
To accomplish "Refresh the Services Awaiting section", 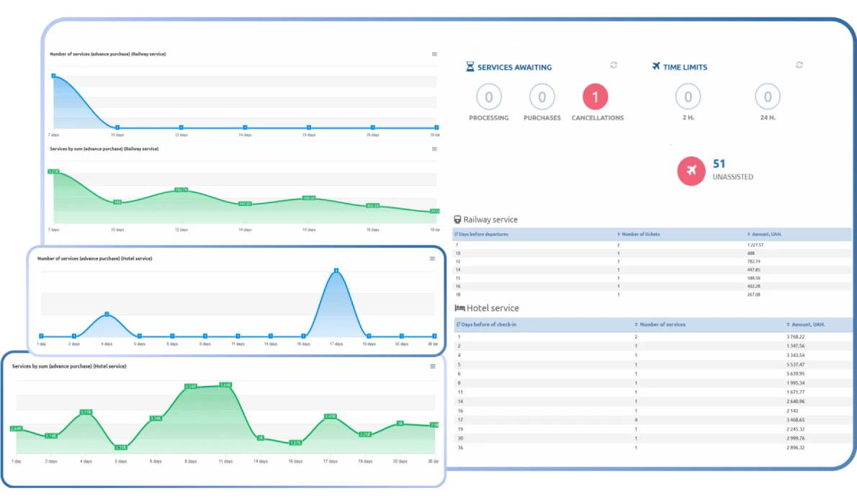I will [x=614, y=66].
